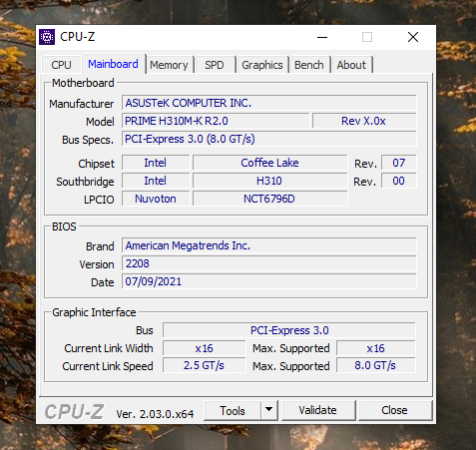Click the Graphic Interface Bus PCI-Express 3.0 value
The image size is (476, 450).
click(x=289, y=330)
